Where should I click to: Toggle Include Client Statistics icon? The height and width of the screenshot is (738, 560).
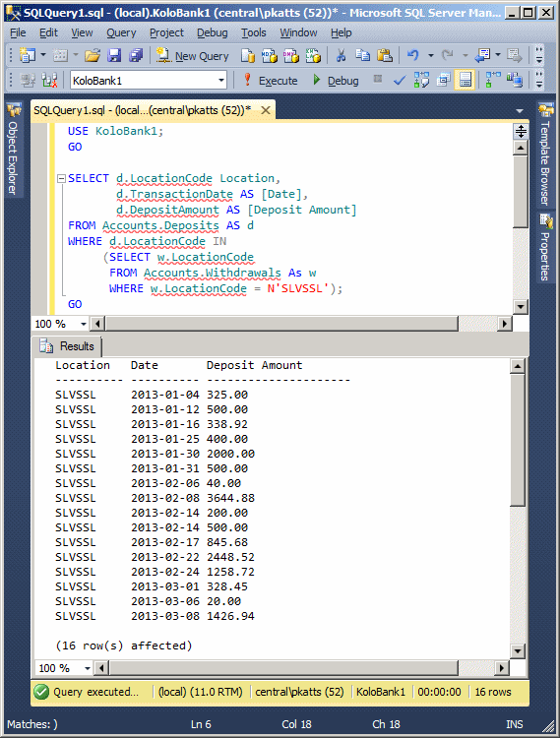[x=515, y=80]
